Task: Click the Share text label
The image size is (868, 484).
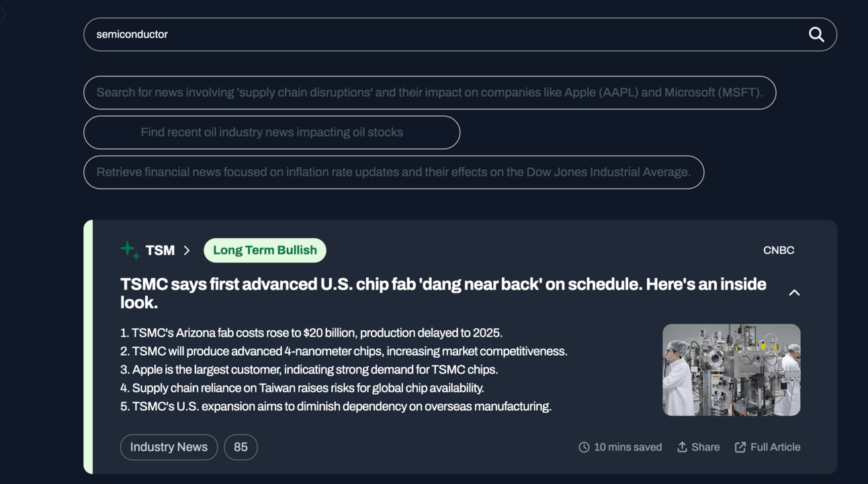Action: click(x=705, y=447)
